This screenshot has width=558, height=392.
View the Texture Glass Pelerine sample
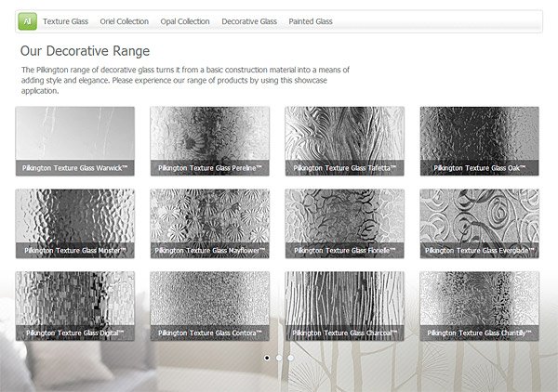tap(209, 141)
